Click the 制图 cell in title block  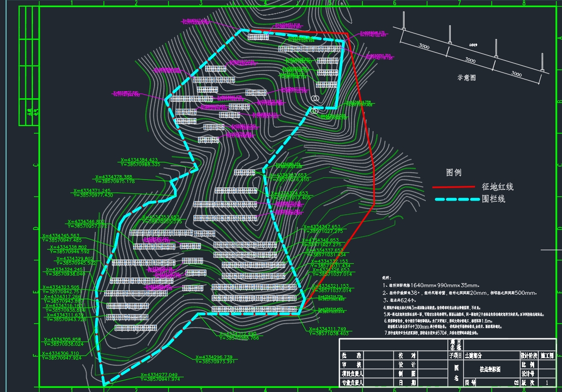(407, 374)
